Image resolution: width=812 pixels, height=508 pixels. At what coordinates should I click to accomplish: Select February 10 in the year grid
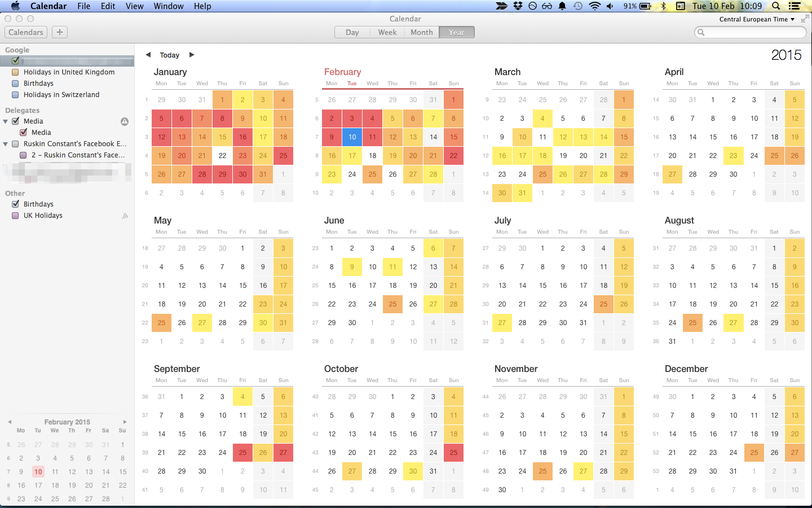point(352,137)
